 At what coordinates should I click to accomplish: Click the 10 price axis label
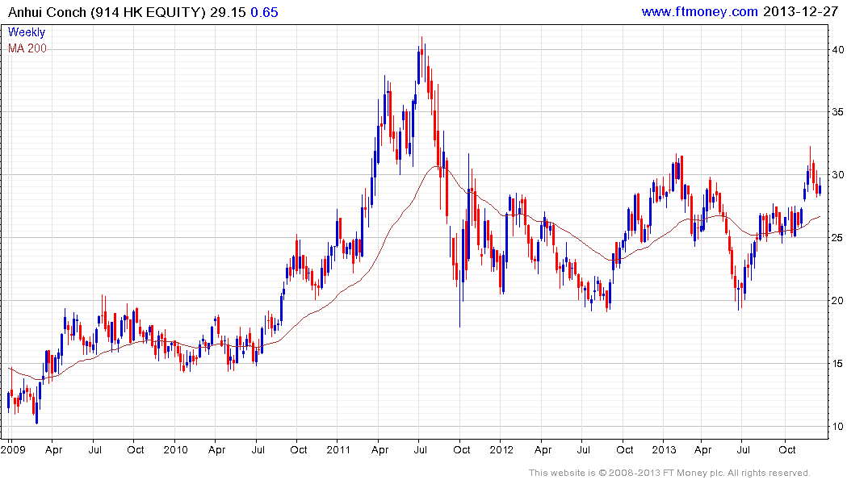838,427
